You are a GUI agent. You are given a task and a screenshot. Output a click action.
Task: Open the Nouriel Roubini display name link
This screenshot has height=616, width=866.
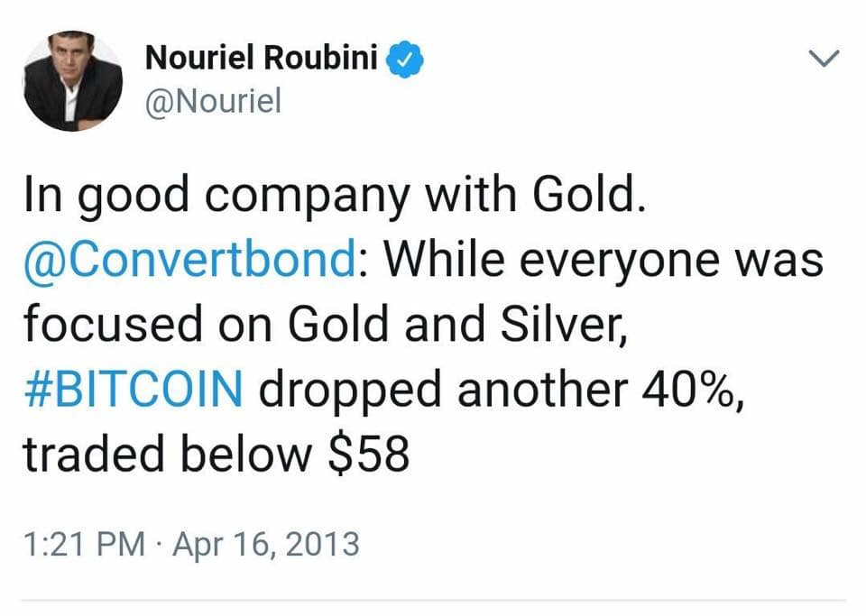pos(262,57)
